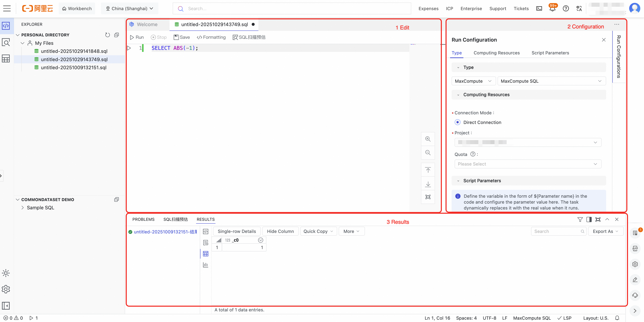Click the zoom out magnifier icon
The image size is (644, 322).
click(428, 153)
